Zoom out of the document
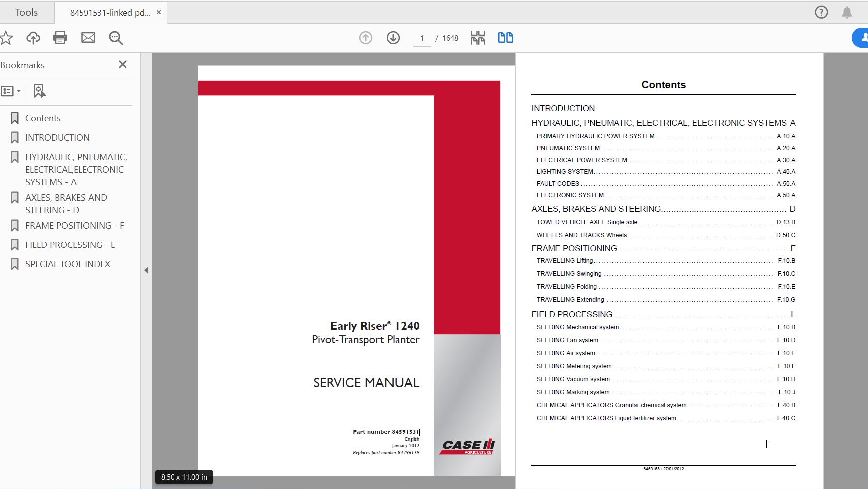This screenshot has height=489, width=868. [x=116, y=37]
